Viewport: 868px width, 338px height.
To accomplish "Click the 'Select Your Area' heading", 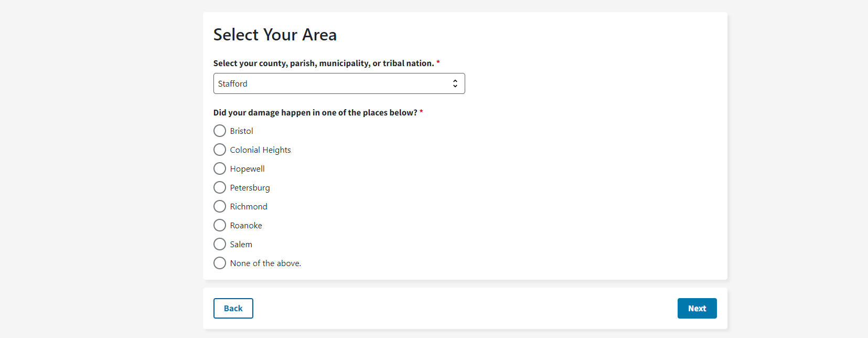I will click(x=275, y=35).
